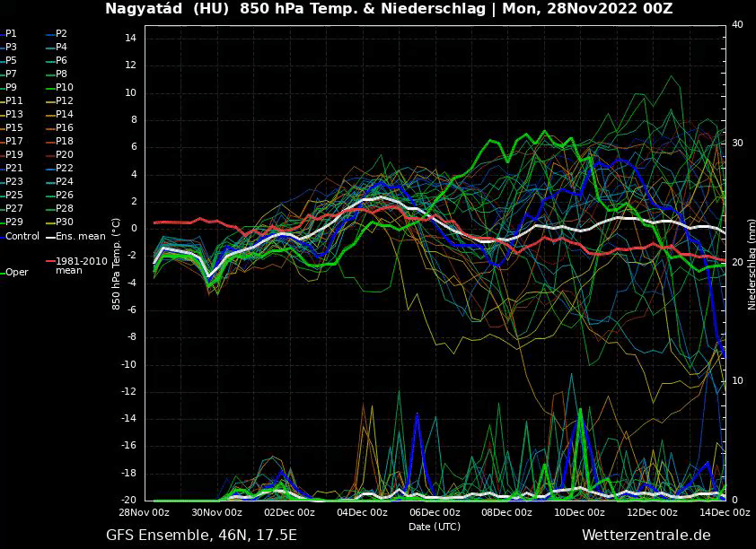Click the red 1981-2010 mean line swatch

(49, 261)
